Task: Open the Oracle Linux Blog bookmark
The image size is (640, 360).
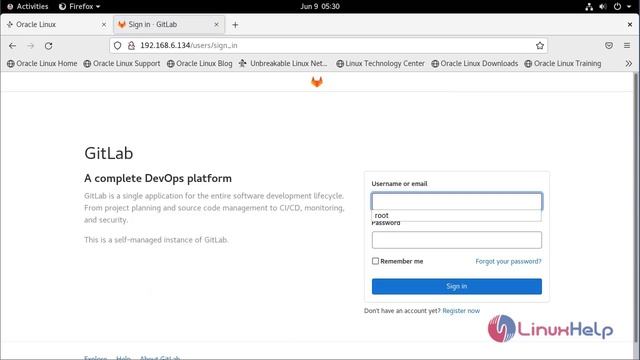Action: click(x=200, y=64)
